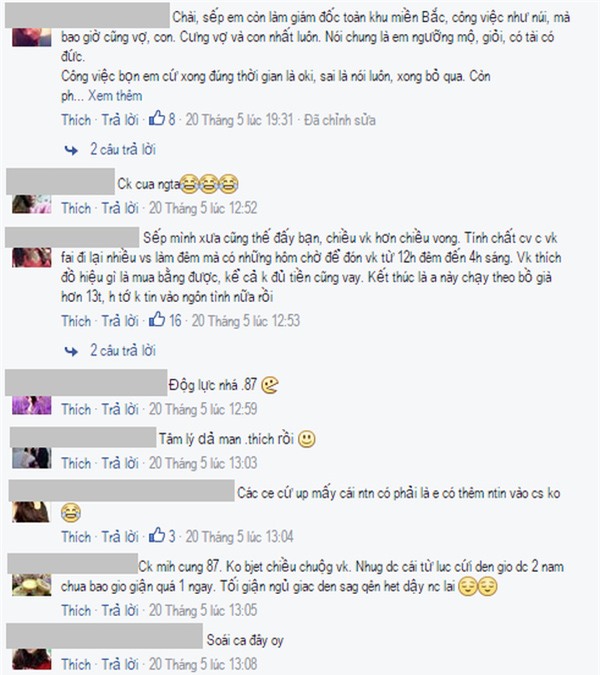This screenshot has height=675, width=600.
Task: Click the laughing emojis after "Ck cua ngta"
Action: (209, 184)
